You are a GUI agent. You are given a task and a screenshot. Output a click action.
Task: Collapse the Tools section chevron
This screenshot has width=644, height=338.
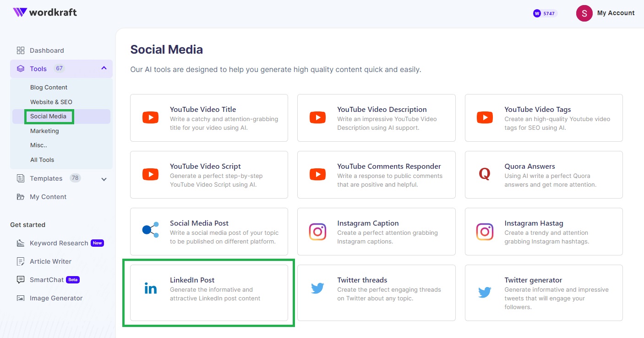pos(103,68)
